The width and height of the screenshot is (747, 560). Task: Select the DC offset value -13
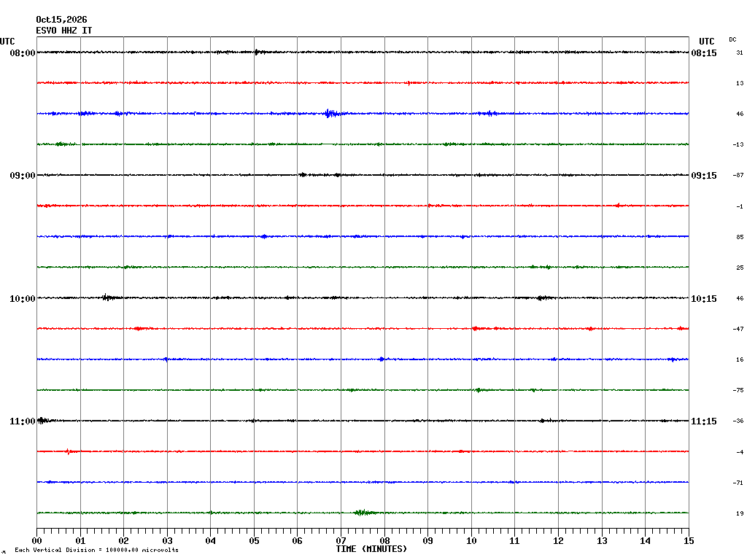(738, 144)
